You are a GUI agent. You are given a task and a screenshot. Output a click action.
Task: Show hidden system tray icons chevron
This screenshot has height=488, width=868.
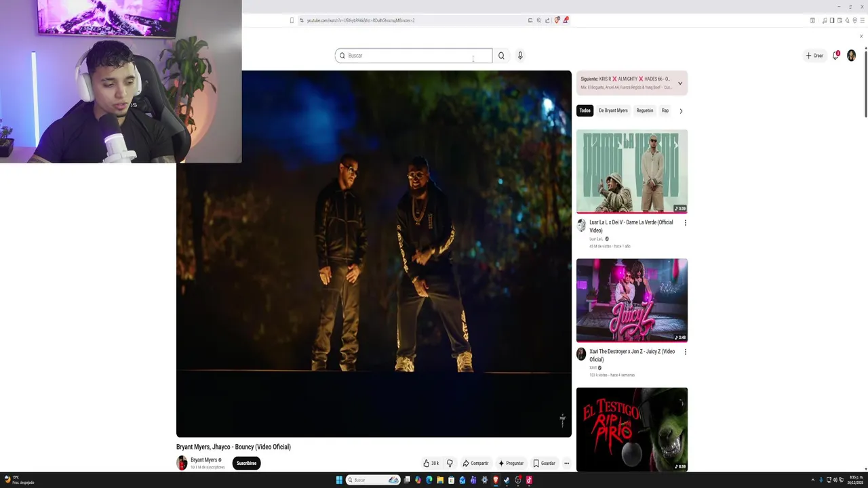tap(813, 480)
